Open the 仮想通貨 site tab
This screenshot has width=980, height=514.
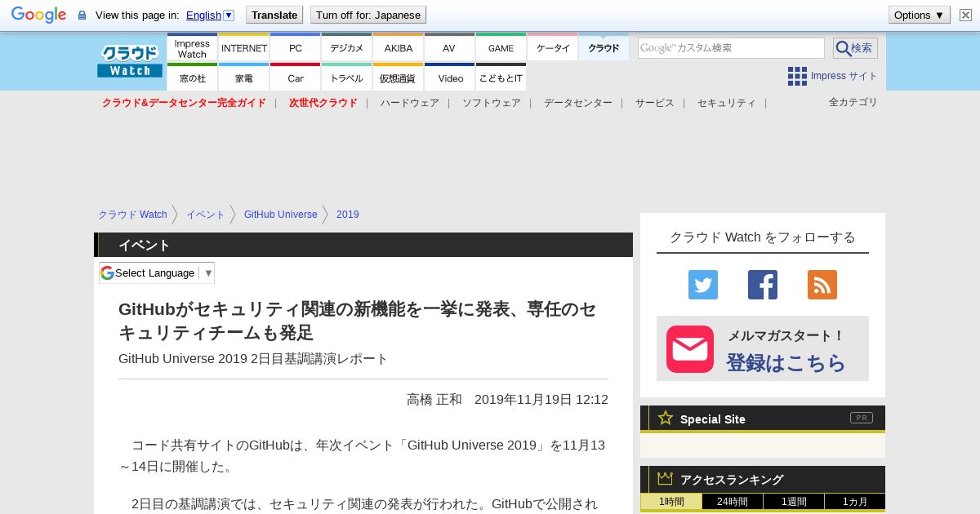coord(399,78)
